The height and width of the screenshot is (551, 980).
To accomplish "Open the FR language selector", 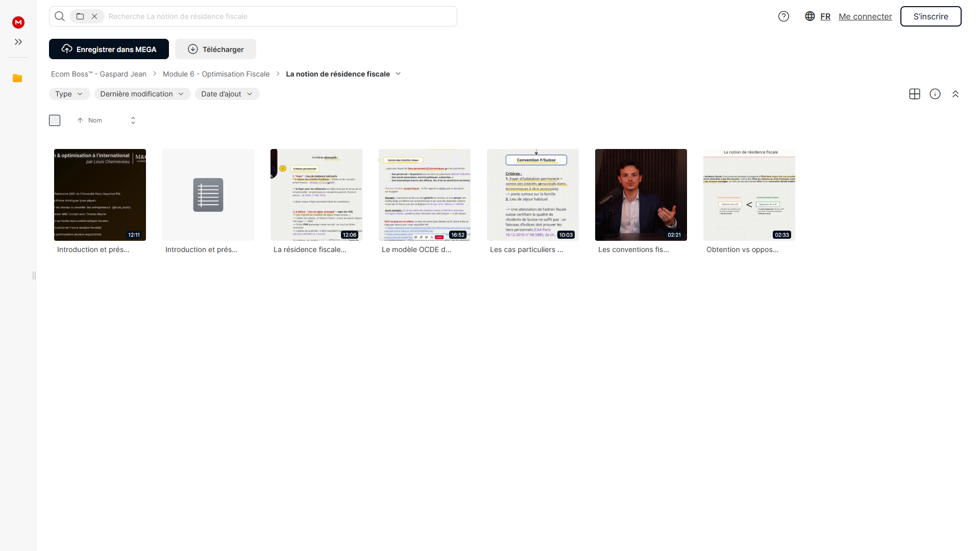I will click(818, 16).
